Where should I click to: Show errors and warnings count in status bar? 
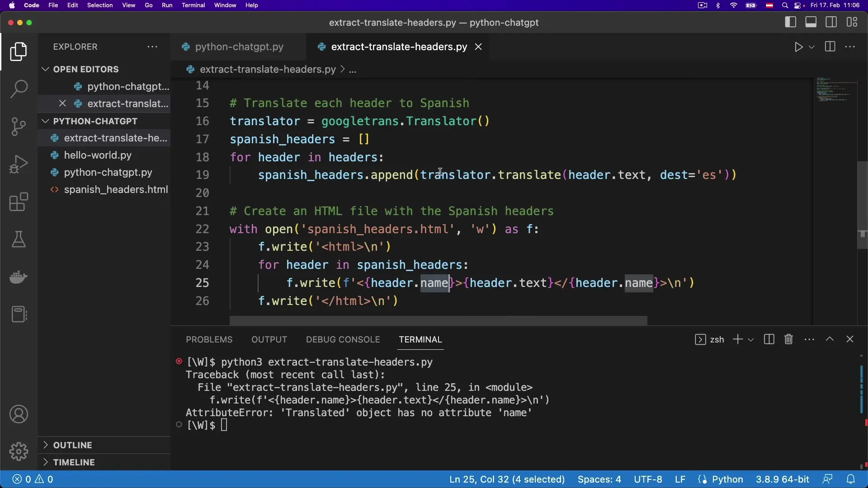tap(33, 479)
